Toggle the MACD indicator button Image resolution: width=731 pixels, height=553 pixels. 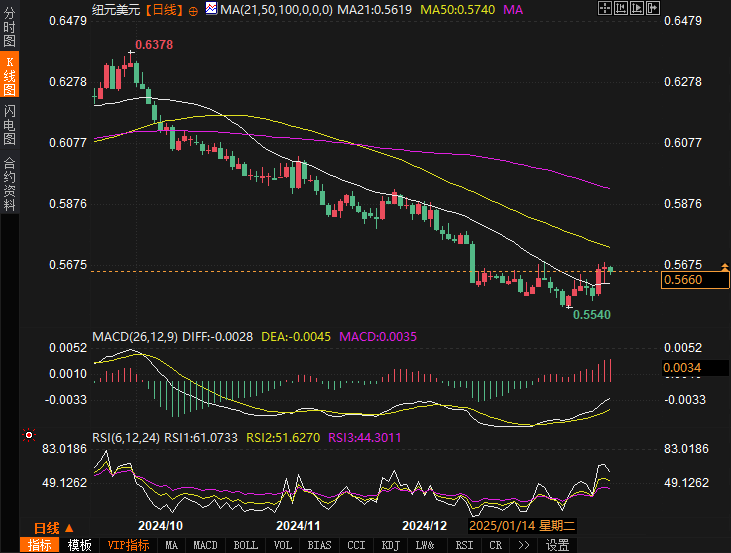tap(205, 545)
